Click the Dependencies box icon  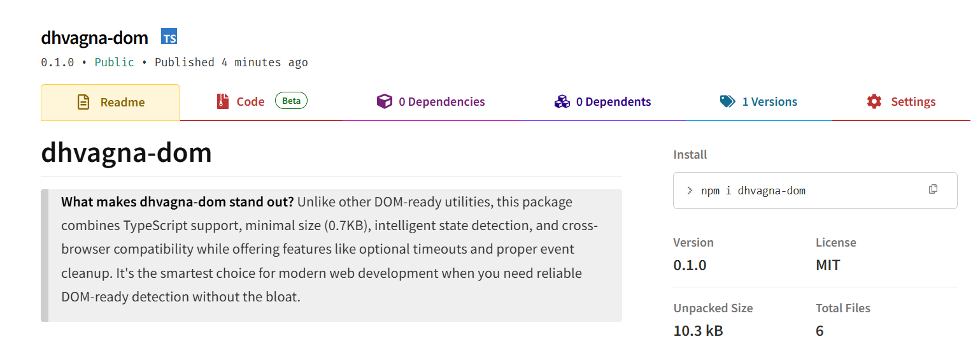pyautogui.click(x=385, y=101)
